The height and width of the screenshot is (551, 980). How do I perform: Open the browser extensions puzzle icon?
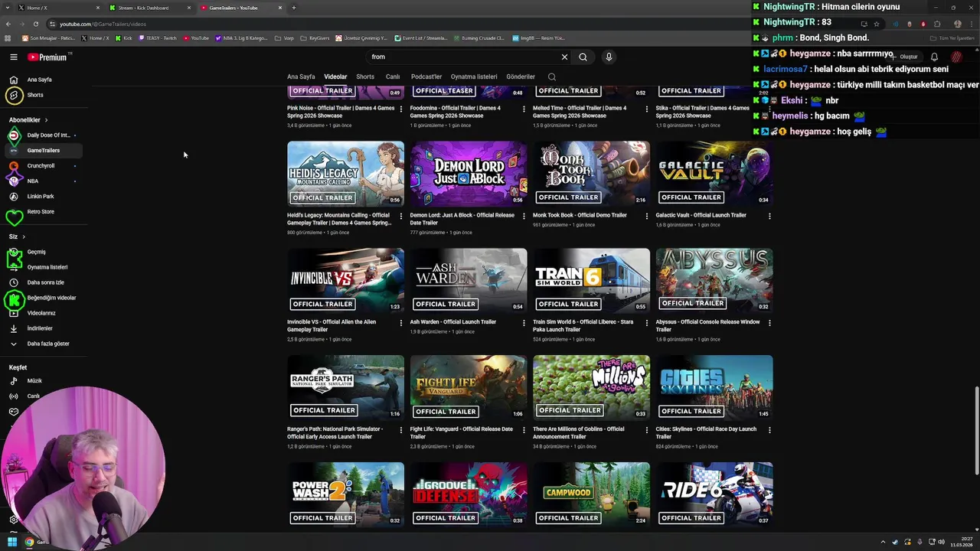point(937,24)
